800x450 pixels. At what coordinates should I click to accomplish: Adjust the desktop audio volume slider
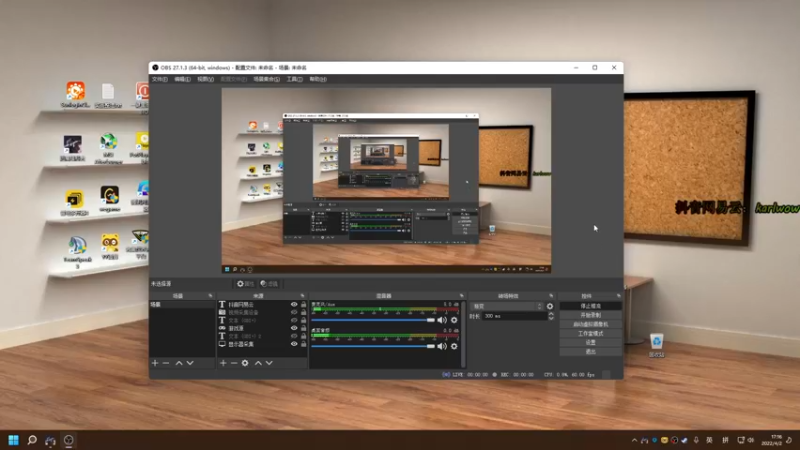373,346
